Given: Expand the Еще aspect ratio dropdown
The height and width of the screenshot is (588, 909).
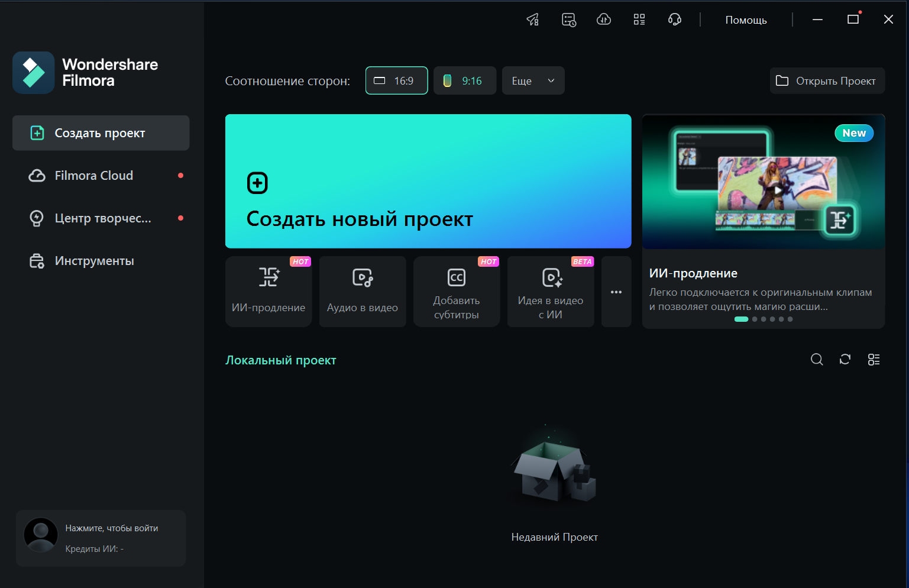Looking at the screenshot, I should point(533,80).
